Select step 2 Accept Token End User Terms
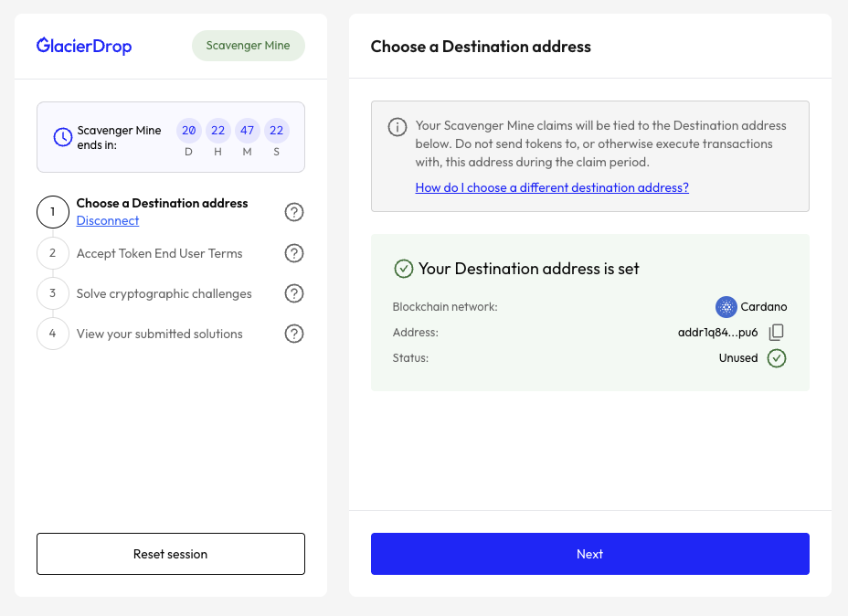 click(159, 253)
